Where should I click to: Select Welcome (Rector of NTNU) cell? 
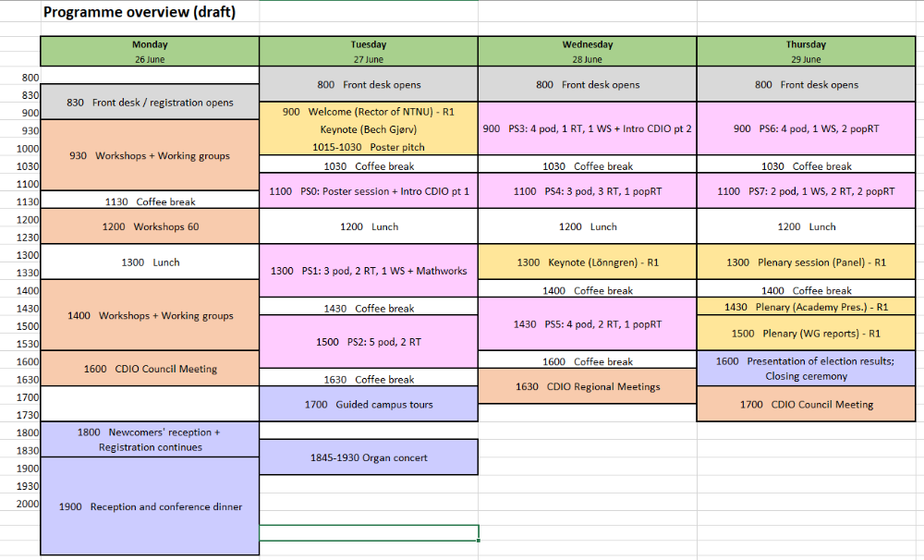(x=368, y=112)
